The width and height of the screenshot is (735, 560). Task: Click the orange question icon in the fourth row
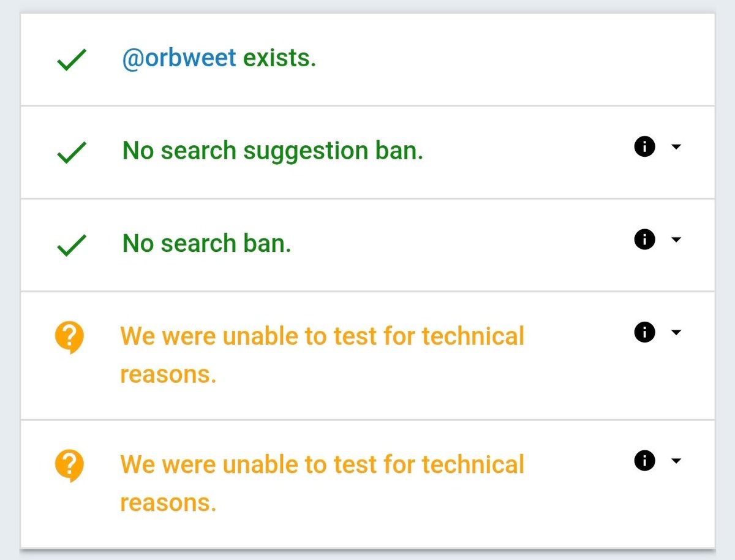69,338
